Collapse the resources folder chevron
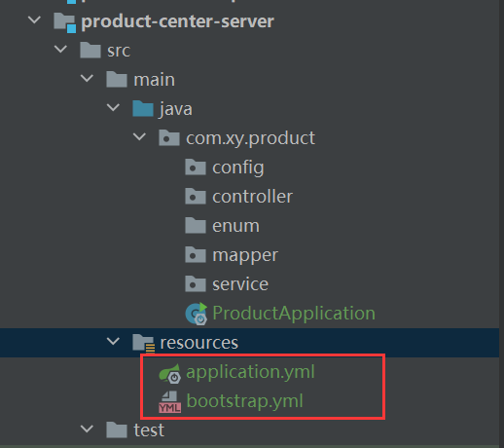Image resolution: width=504 pixels, height=448 pixels. (113, 341)
